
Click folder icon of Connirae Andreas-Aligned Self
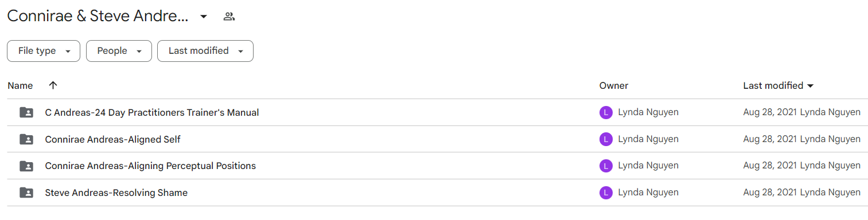26,139
